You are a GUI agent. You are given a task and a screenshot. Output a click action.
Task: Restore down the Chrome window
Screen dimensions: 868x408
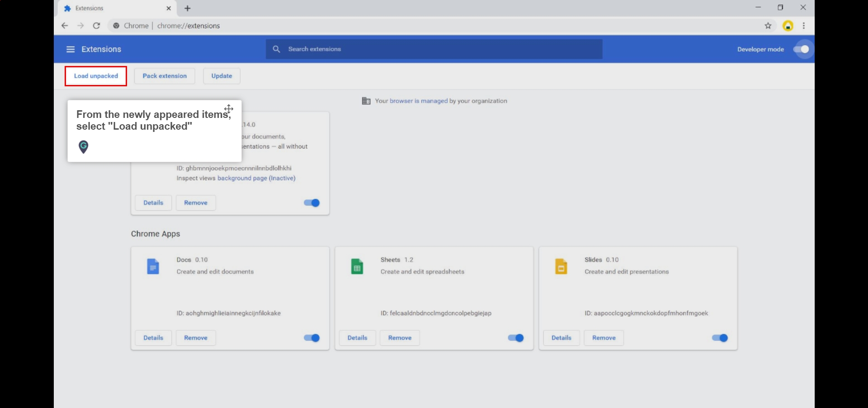click(780, 7)
